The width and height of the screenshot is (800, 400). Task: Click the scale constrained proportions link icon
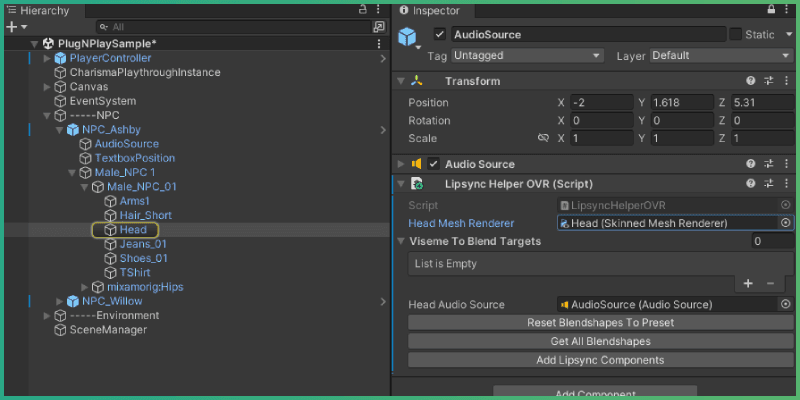click(543, 138)
